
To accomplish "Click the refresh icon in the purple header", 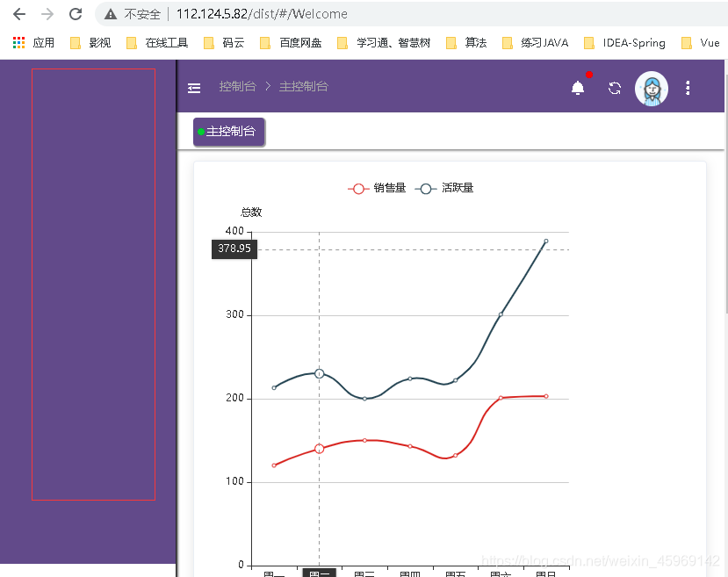I will point(615,88).
